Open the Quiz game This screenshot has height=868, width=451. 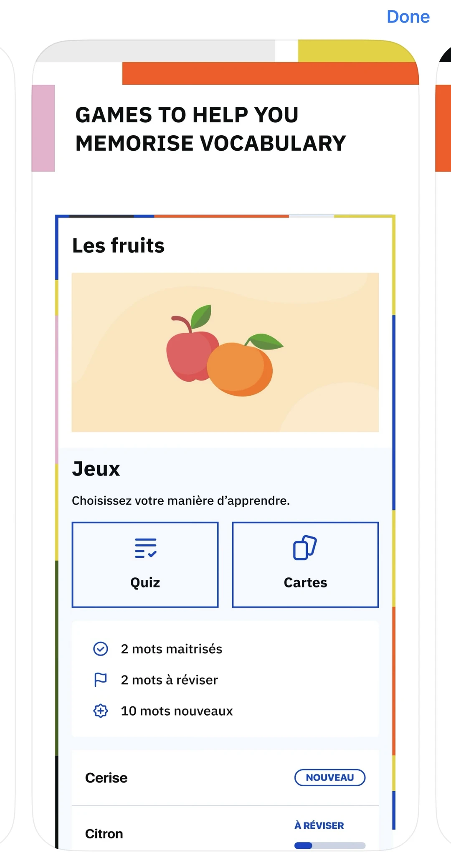(x=145, y=564)
